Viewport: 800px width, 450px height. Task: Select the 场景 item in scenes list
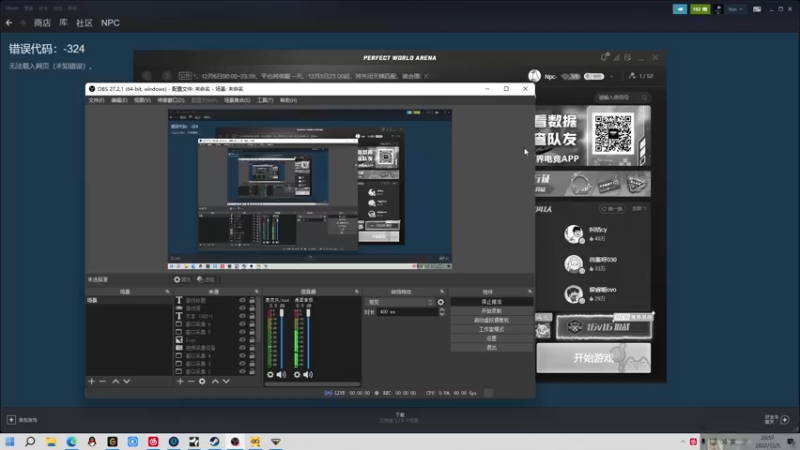(129, 301)
